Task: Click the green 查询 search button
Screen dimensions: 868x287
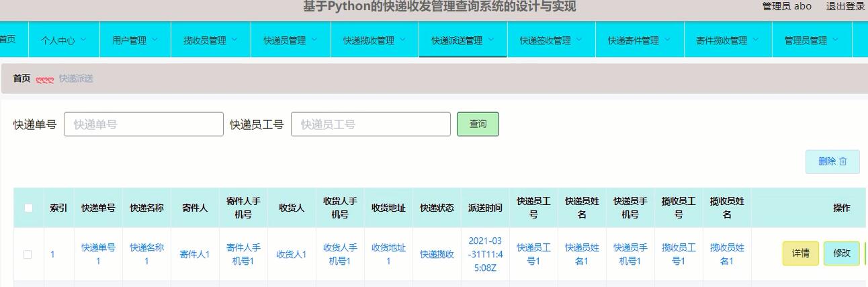Action: point(478,124)
